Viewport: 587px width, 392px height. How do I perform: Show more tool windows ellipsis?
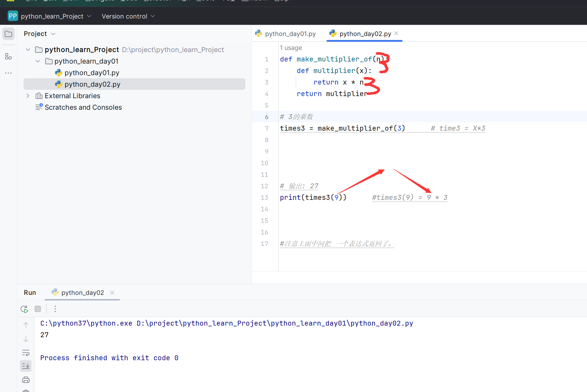click(x=8, y=73)
